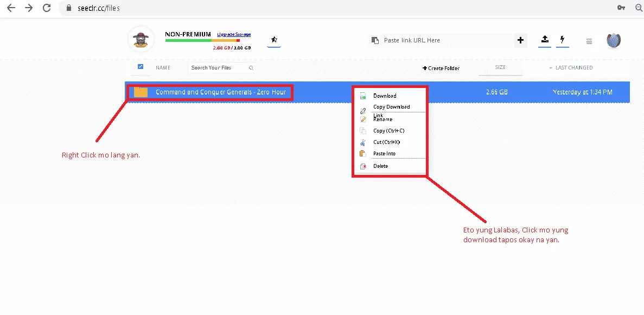Open the user profile avatar
This screenshot has width=644, height=315.
coord(614,40)
